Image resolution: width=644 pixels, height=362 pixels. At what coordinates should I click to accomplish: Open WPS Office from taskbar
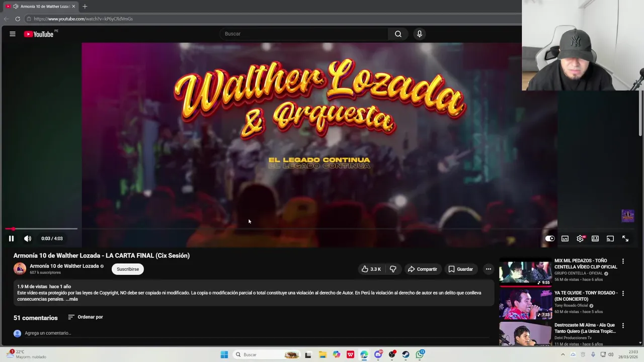(350, 354)
